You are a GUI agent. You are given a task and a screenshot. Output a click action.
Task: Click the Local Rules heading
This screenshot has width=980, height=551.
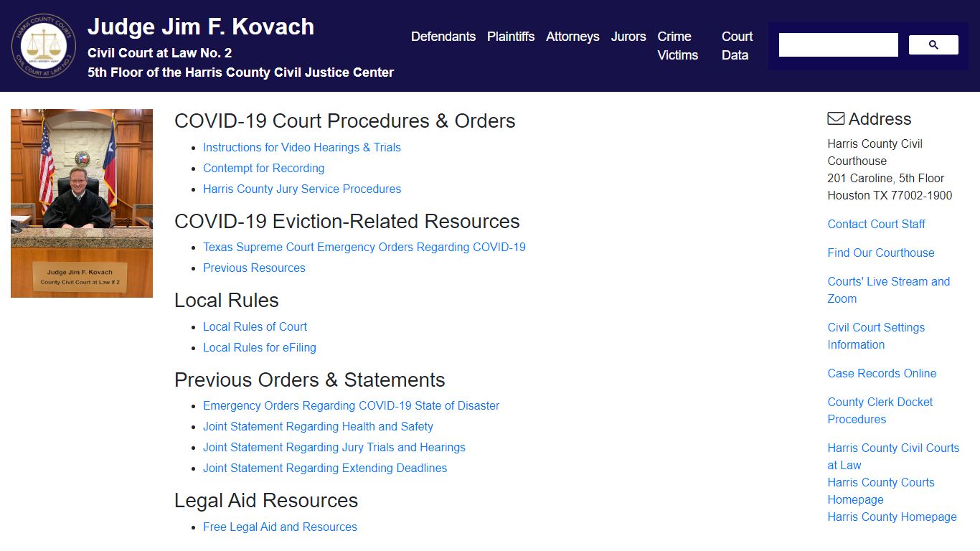tap(227, 300)
